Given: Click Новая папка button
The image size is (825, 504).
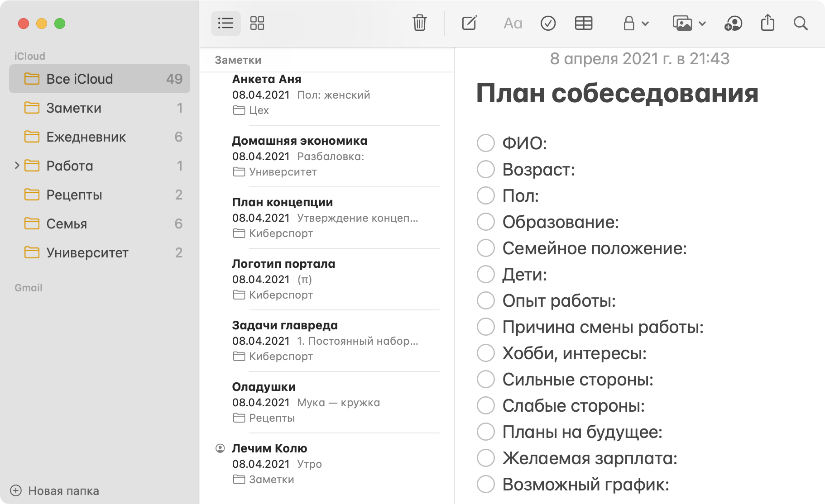Looking at the screenshot, I should point(55,491).
